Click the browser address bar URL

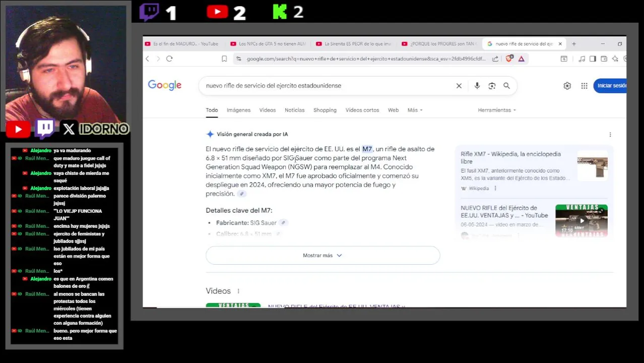(366, 59)
